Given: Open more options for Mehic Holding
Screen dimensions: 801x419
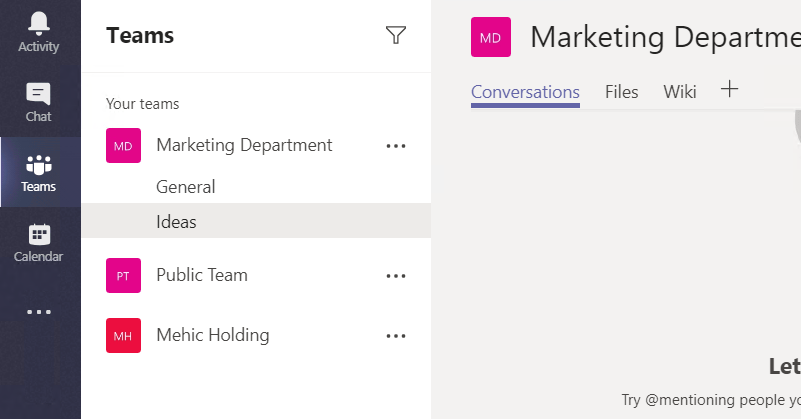Looking at the screenshot, I should pyautogui.click(x=396, y=336).
